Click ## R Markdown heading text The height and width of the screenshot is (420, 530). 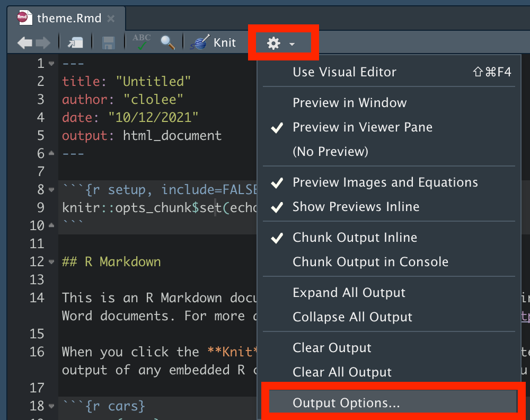pos(111,262)
